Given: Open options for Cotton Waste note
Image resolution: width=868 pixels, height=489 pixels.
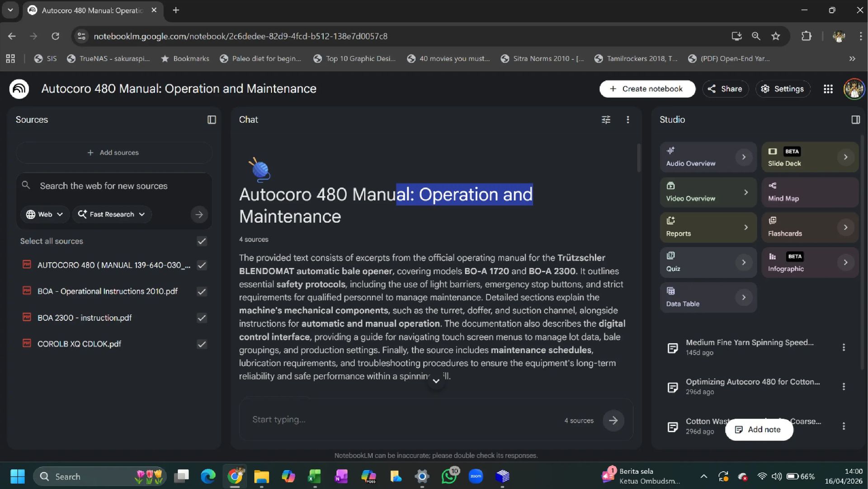Looking at the screenshot, I should pos(843,426).
